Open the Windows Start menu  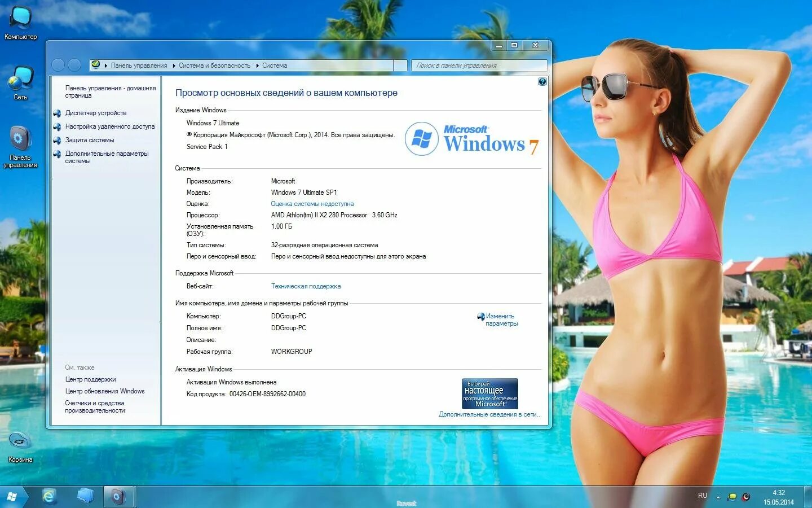[x=12, y=497]
